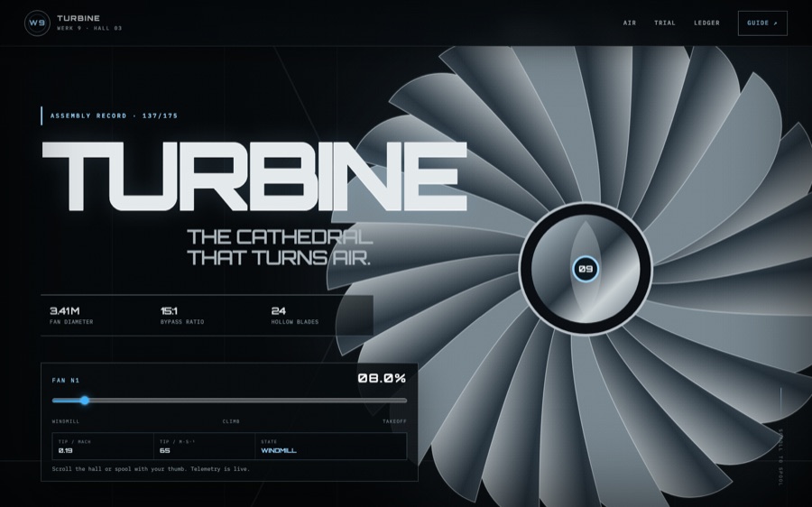Click the TIP / MACH value 0.19
The image size is (812, 507).
click(x=65, y=450)
